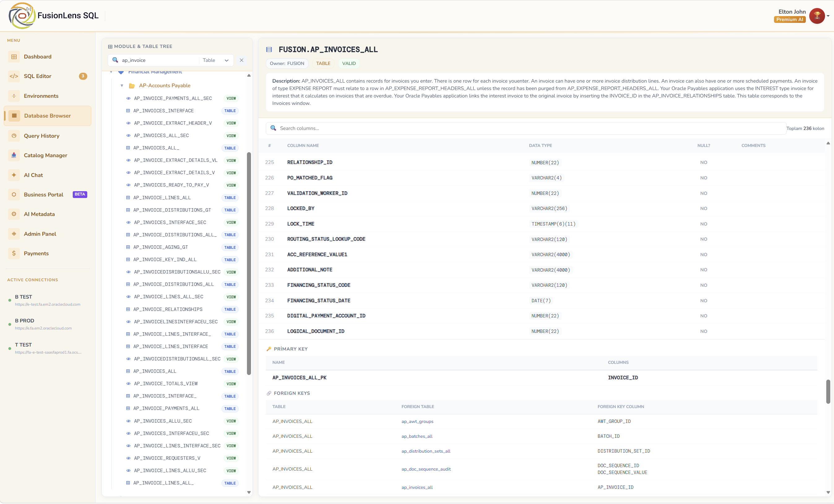Click the Query History clock icon
Viewport: 834px width, 504px height.
pos(14,136)
